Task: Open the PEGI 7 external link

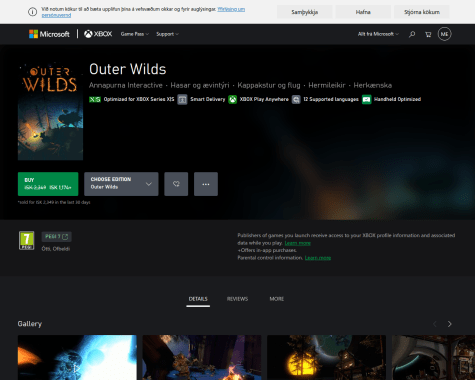Action: [57, 237]
